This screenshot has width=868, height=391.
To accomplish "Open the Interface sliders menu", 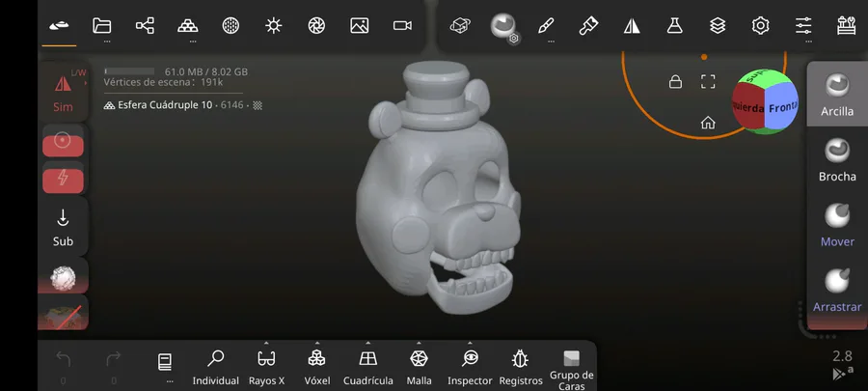I will [803, 25].
